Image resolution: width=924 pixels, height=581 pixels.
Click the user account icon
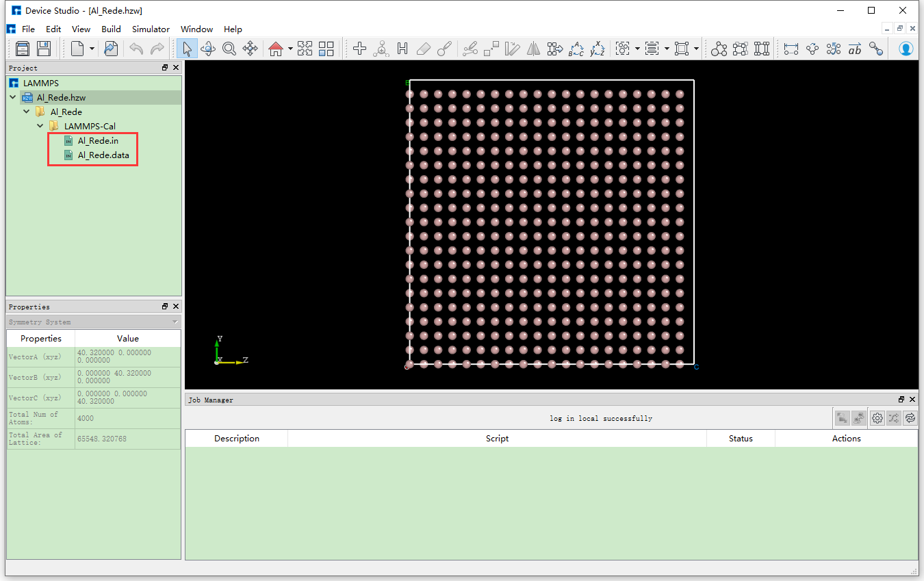(906, 49)
